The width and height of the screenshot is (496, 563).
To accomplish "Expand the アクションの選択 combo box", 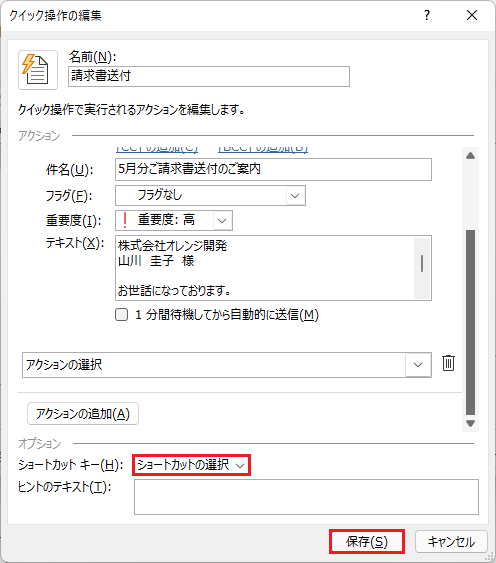I will click(x=418, y=365).
